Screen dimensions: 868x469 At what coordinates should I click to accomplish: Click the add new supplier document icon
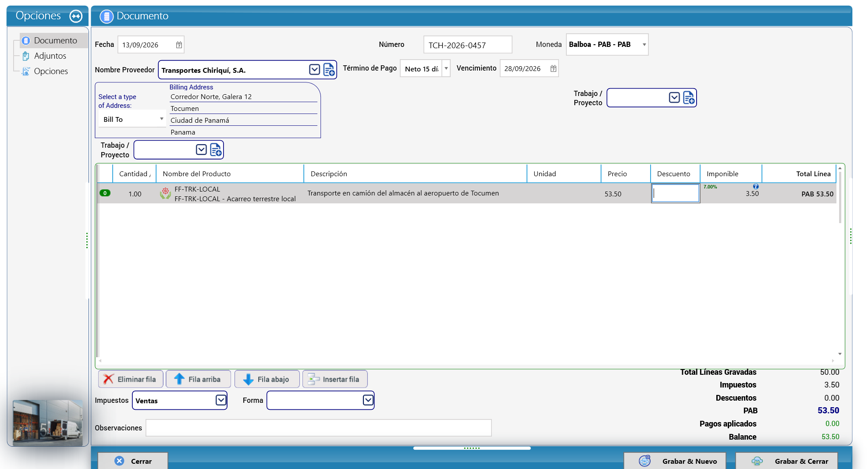tap(329, 70)
